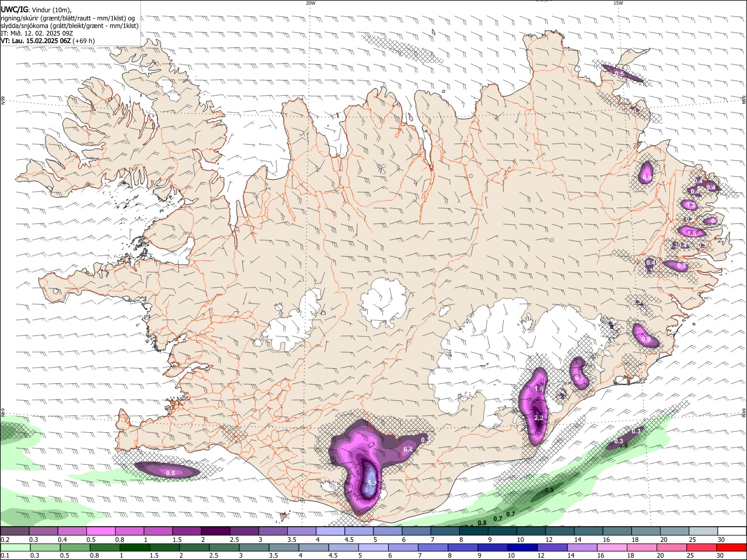
Task: Click the "2.3" value in southeast snow band
Action: tap(539, 418)
